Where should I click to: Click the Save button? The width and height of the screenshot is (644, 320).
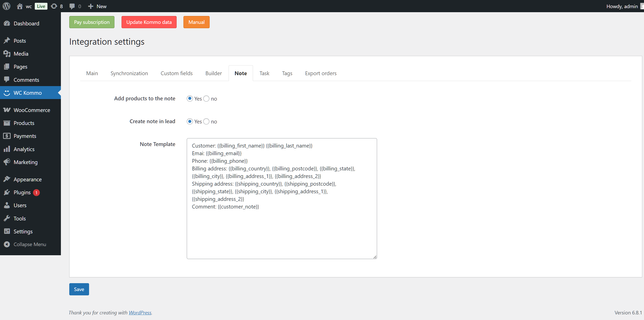coord(79,289)
